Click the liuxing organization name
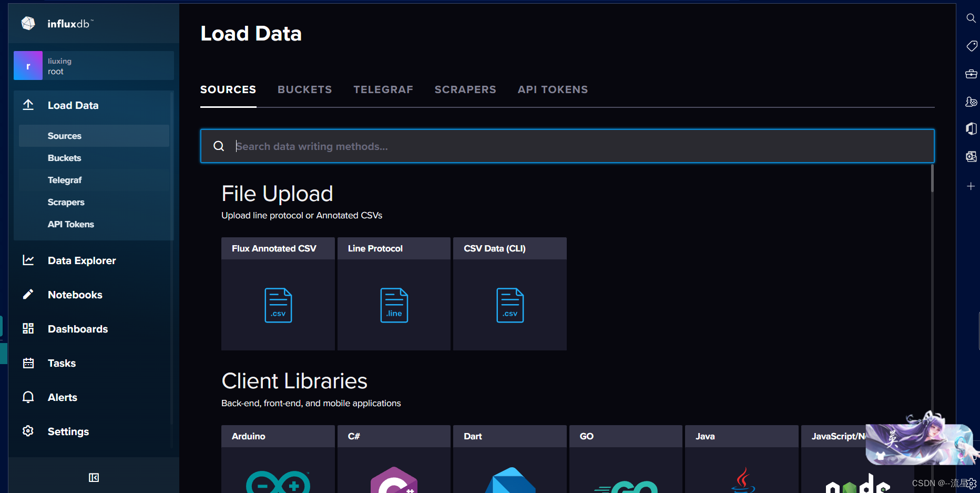 (x=59, y=61)
